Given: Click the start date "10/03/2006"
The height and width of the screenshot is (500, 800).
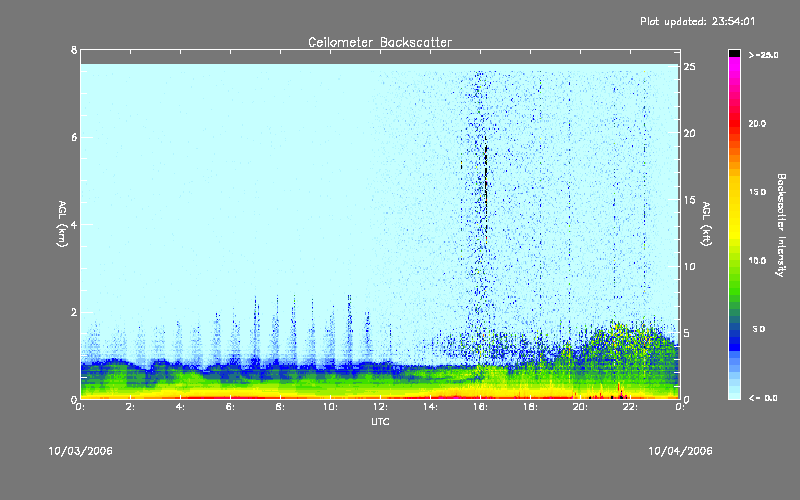Looking at the screenshot, I should pos(81,451).
